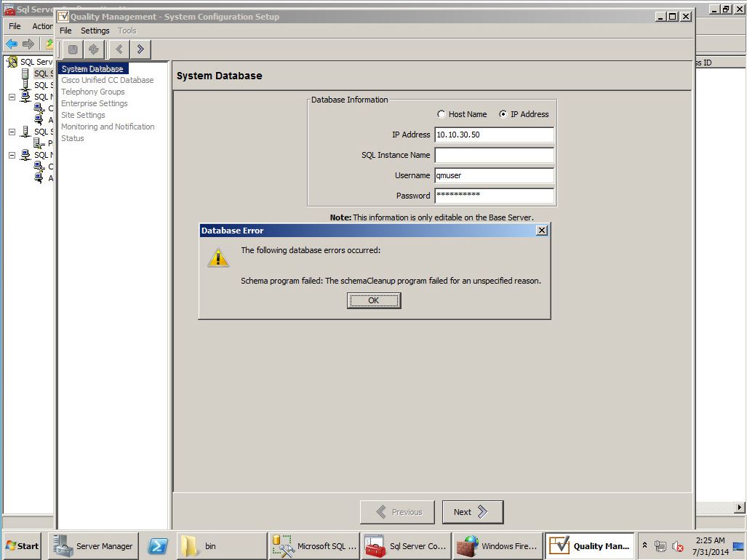Screen dimensions: 747x560
Task: Collapse the SQL node with child 'P'
Action: [x=12, y=132]
